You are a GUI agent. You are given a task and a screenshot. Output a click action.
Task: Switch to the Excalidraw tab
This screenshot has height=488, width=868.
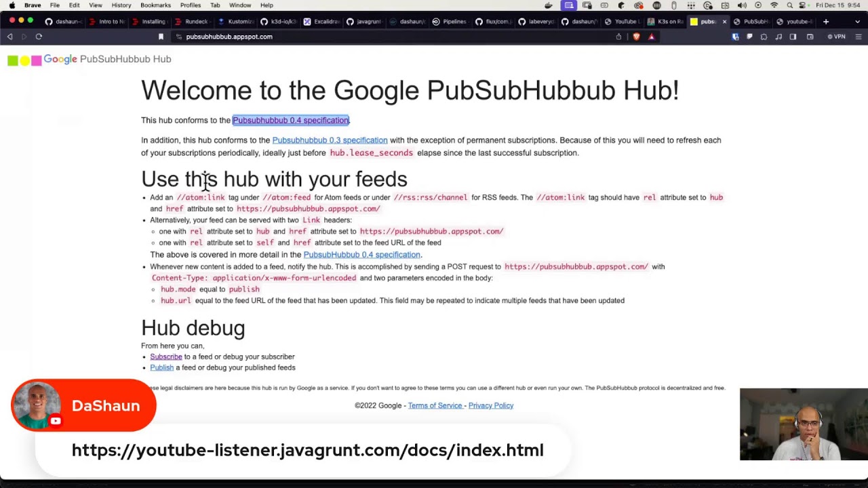322,22
